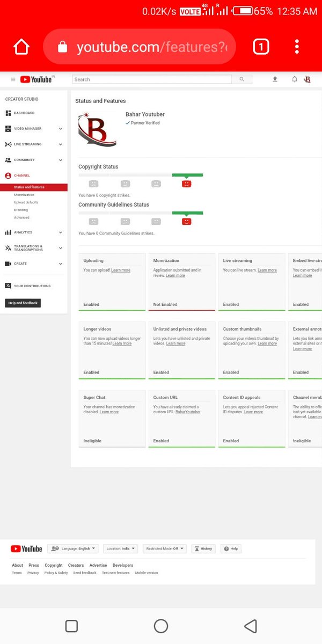322x644 pixels.
Task: Expand Analytics section chevron
Action: (x=61, y=232)
